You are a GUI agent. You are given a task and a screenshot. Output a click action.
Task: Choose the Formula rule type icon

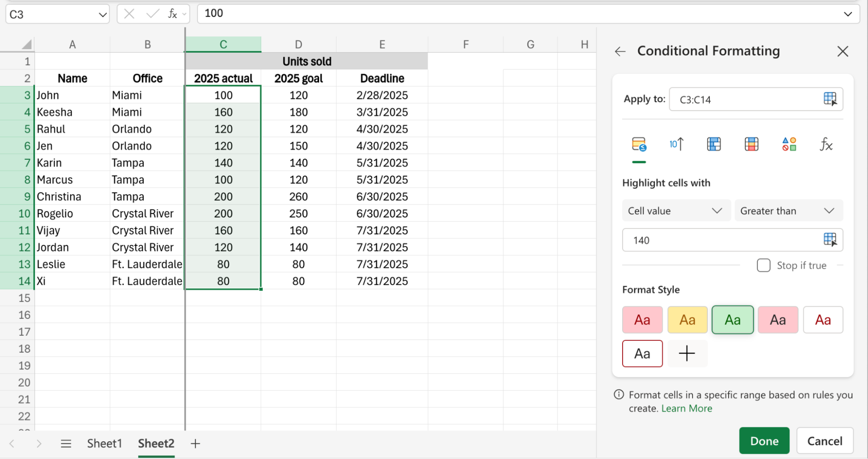click(x=826, y=144)
